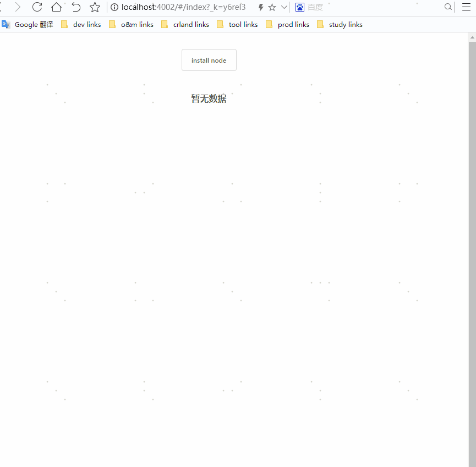Click the 暂无数据 empty-state text
This screenshot has height=467, width=476.
coord(209,98)
